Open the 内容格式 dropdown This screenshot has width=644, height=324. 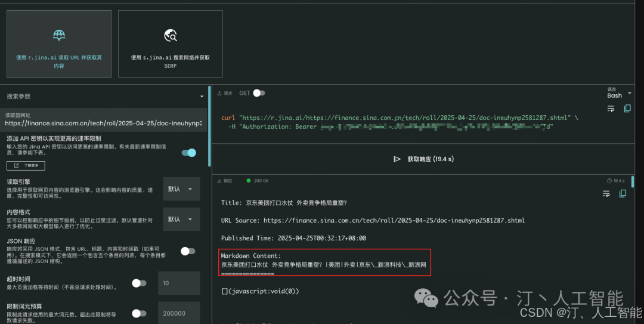(181, 219)
